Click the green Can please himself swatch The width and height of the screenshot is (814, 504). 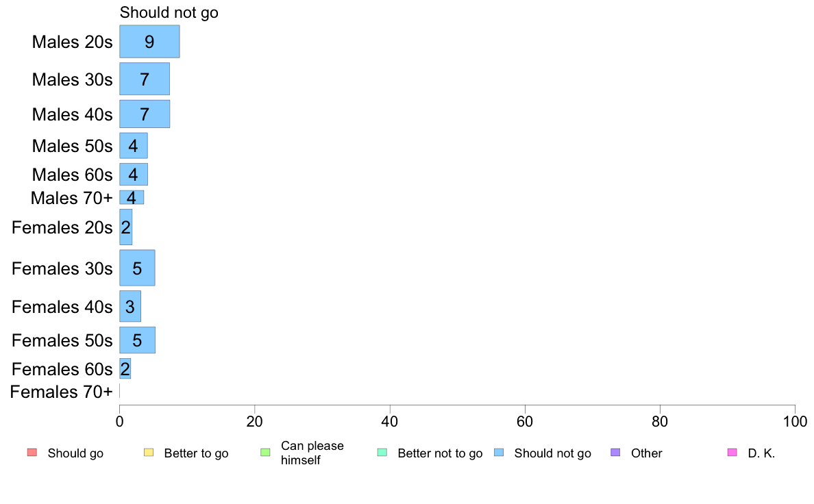(x=265, y=453)
